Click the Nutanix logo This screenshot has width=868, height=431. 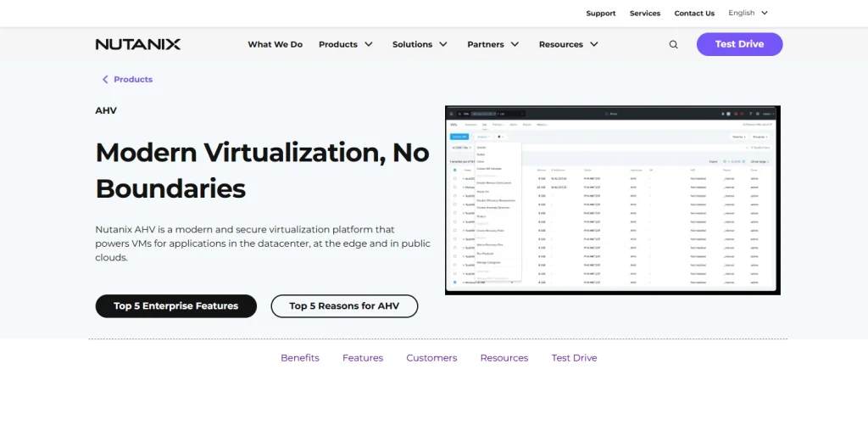coord(138,44)
